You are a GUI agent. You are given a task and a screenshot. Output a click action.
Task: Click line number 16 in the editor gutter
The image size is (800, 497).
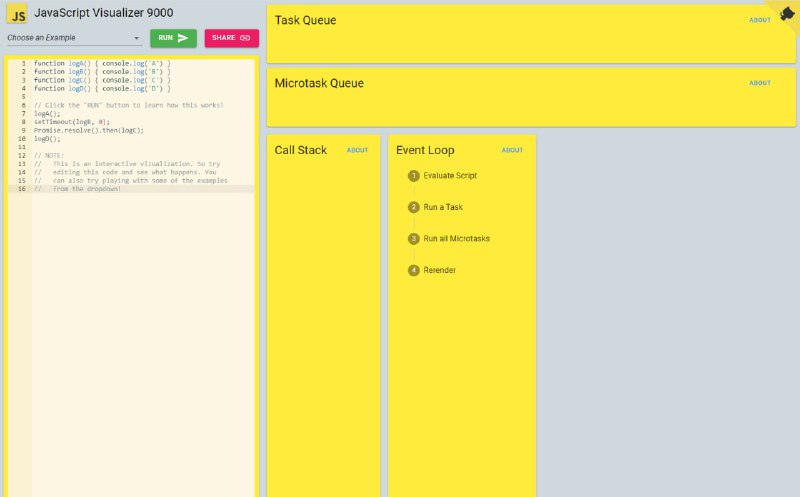(x=22, y=188)
